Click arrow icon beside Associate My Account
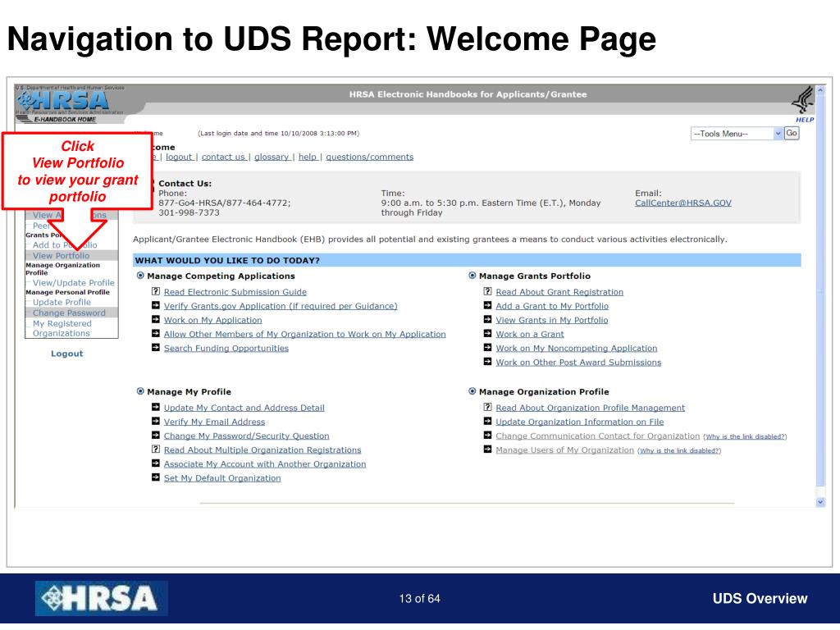Image resolution: width=840 pixels, height=630 pixels. coord(155,463)
